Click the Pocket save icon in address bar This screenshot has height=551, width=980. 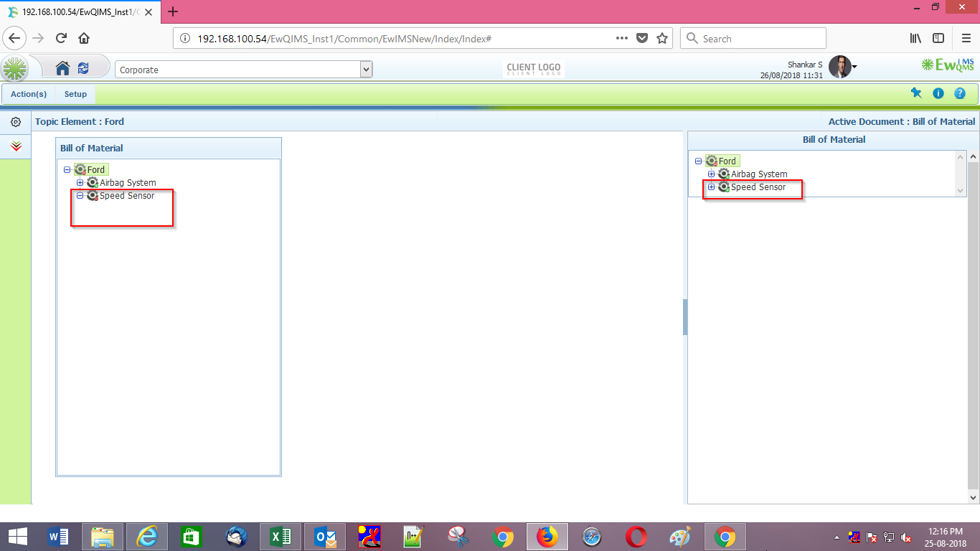[x=642, y=39]
